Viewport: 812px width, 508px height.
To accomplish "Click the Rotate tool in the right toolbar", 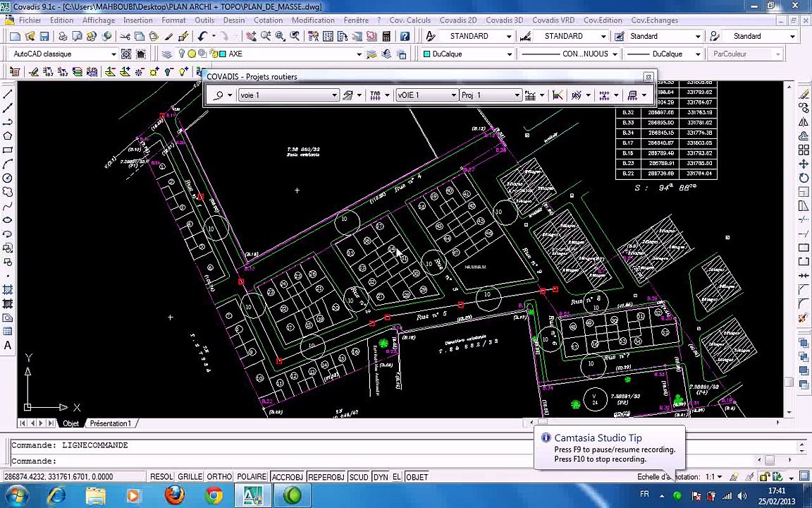I will pos(804,178).
